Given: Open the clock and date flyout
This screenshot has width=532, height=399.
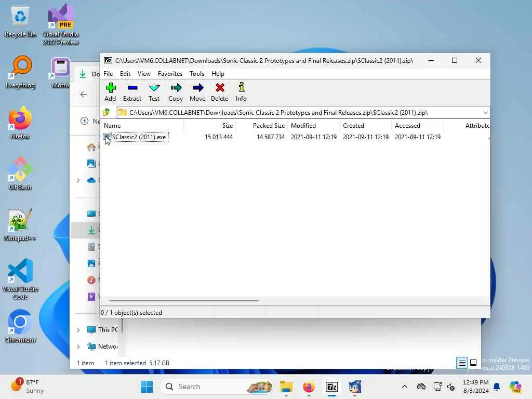Looking at the screenshot, I should tap(476, 387).
